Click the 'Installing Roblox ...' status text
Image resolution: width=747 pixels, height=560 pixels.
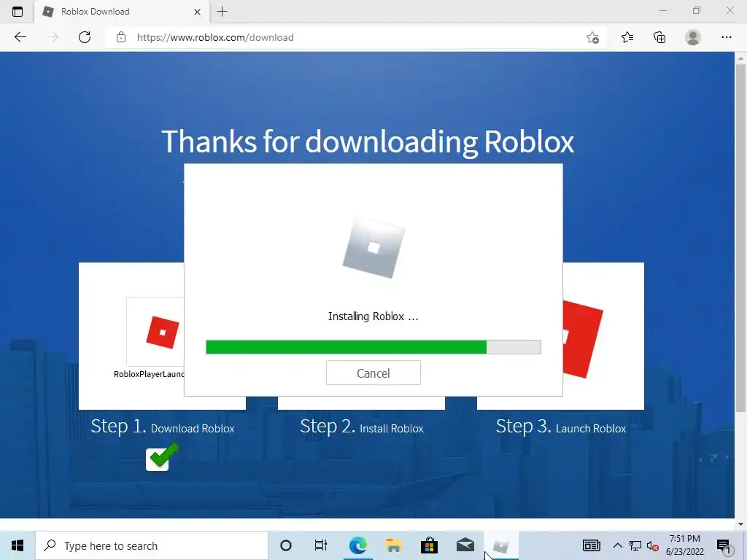(373, 316)
